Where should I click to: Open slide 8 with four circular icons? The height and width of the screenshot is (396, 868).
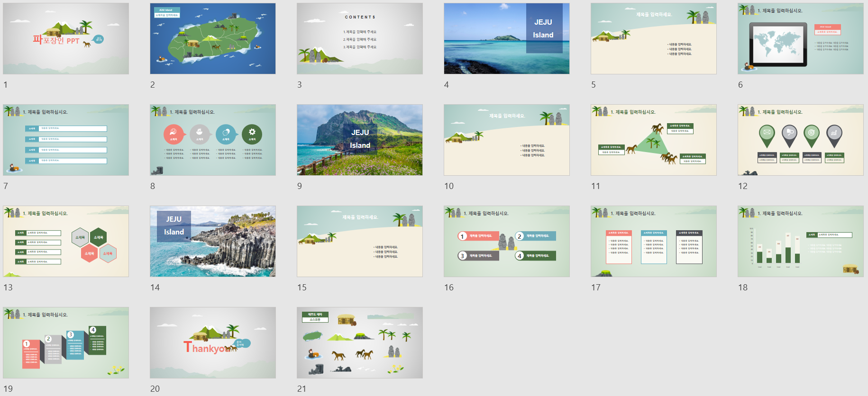(x=213, y=140)
